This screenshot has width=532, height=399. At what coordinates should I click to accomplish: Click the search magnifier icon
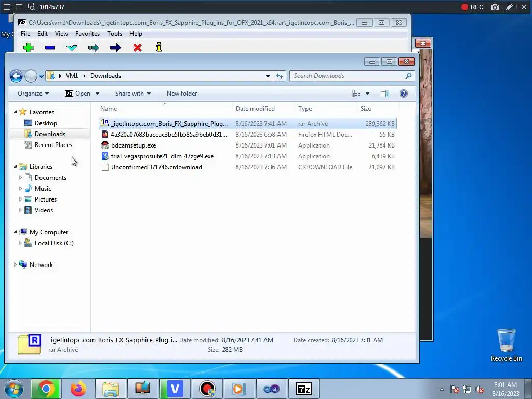(408, 76)
